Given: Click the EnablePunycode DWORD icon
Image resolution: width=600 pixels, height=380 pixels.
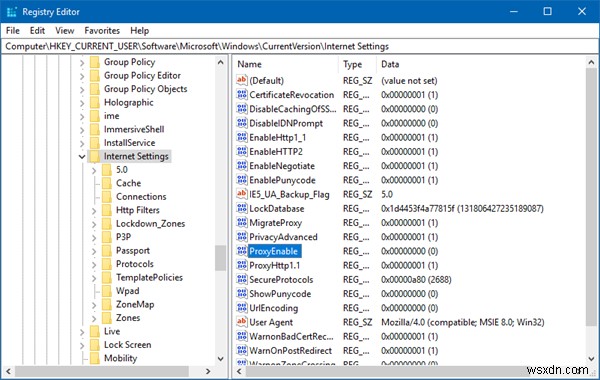Looking at the screenshot, I should coord(241,179).
